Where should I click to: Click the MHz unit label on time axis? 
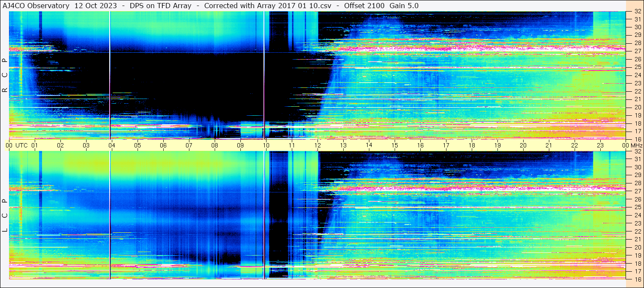click(636, 145)
